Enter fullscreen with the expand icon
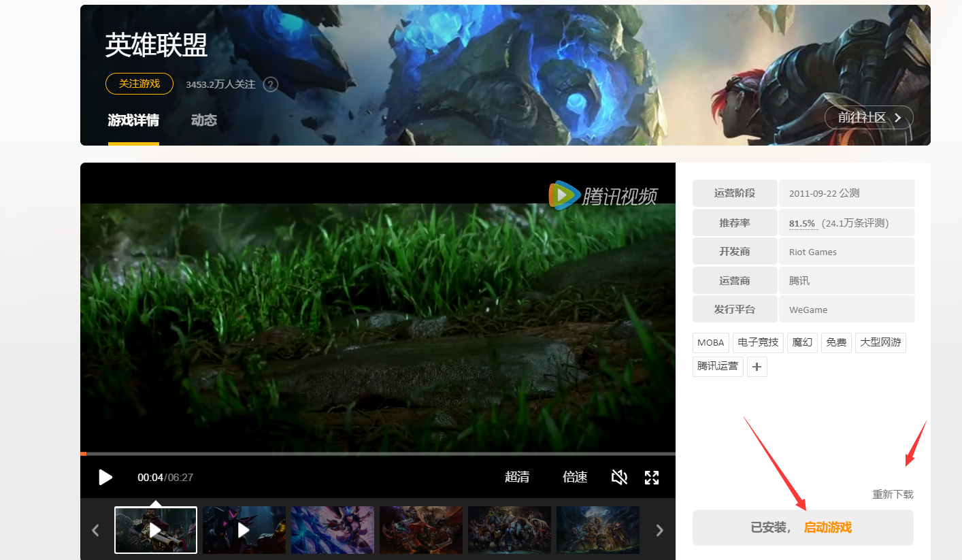This screenshot has height=560, width=962. [652, 477]
